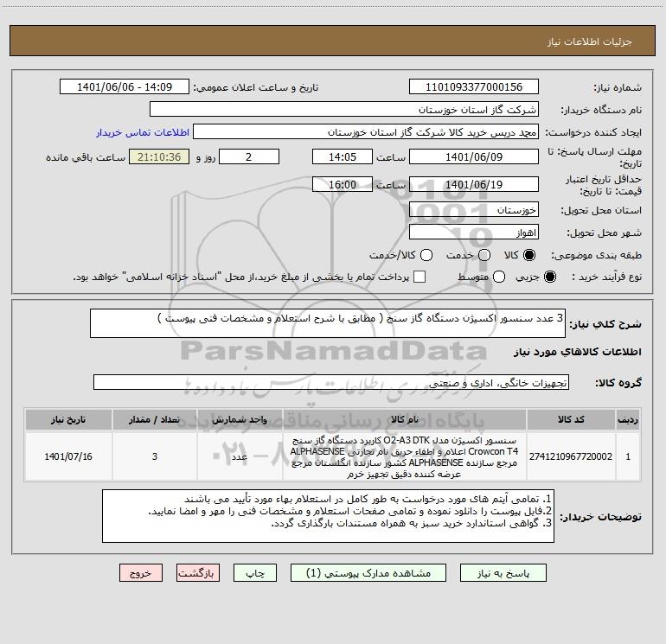Click the quantity cell showing 3

pyautogui.click(x=155, y=456)
